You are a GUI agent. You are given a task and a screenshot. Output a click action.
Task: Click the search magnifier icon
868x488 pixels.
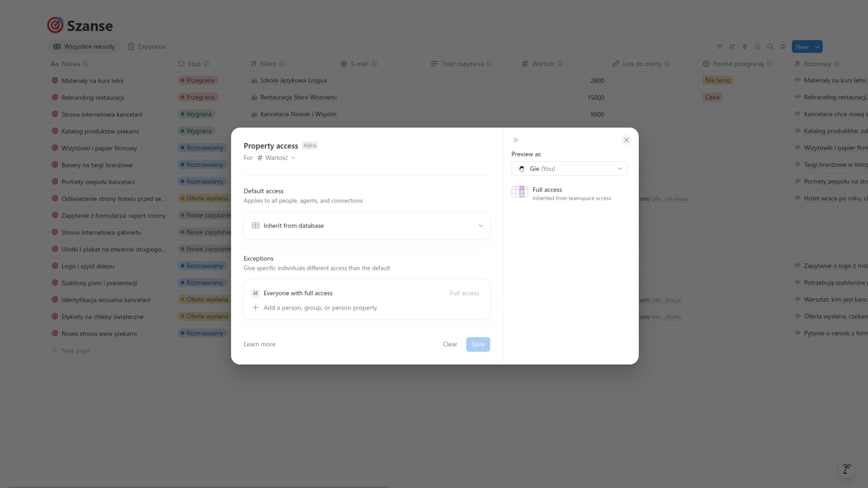coord(770,47)
